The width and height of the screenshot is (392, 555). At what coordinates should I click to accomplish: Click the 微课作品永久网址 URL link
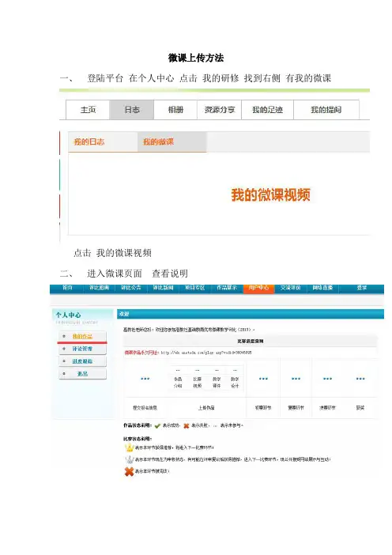(206, 353)
